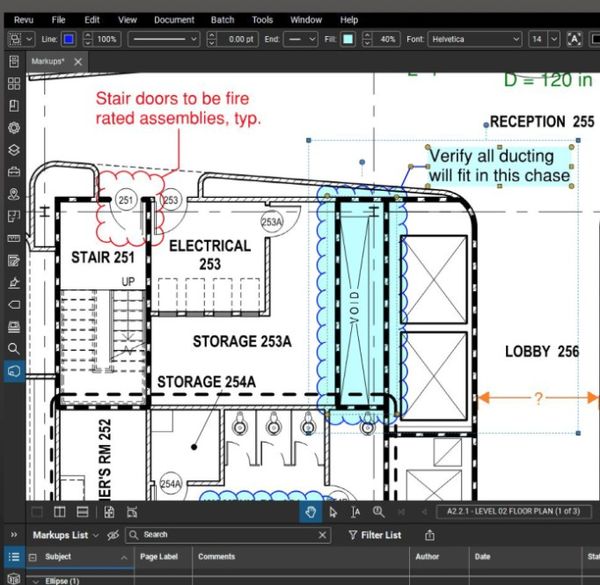
Task: Open the page selector A2.2.1 Level 02 Floor Plan
Action: 514,511
